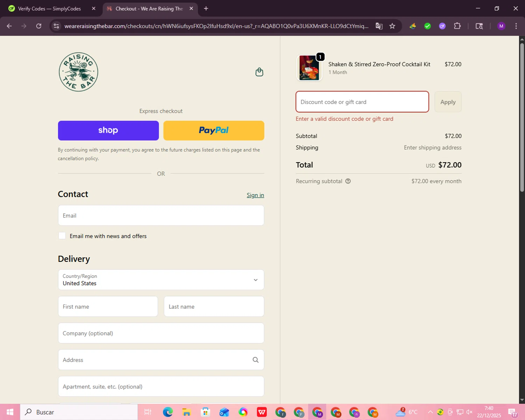
Task: Bookmark this page with the star icon
Action: click(392, 26)
